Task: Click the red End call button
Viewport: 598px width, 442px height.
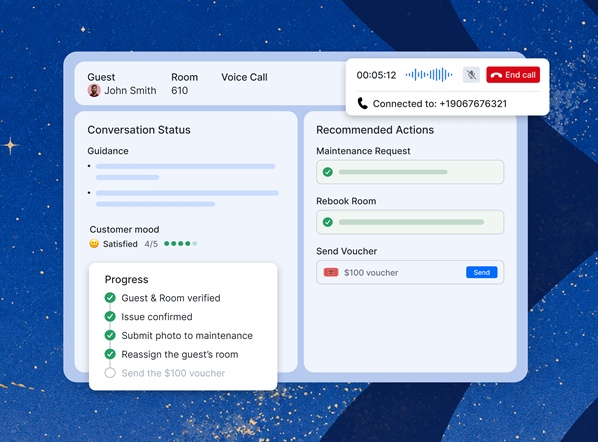Action: click(513, 75)
